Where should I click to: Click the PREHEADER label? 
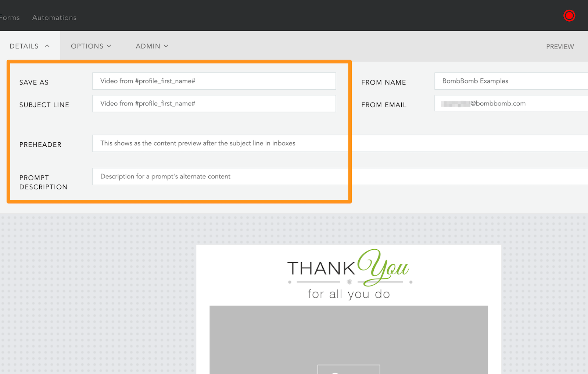pyautogui.click(x=40, y=145)
